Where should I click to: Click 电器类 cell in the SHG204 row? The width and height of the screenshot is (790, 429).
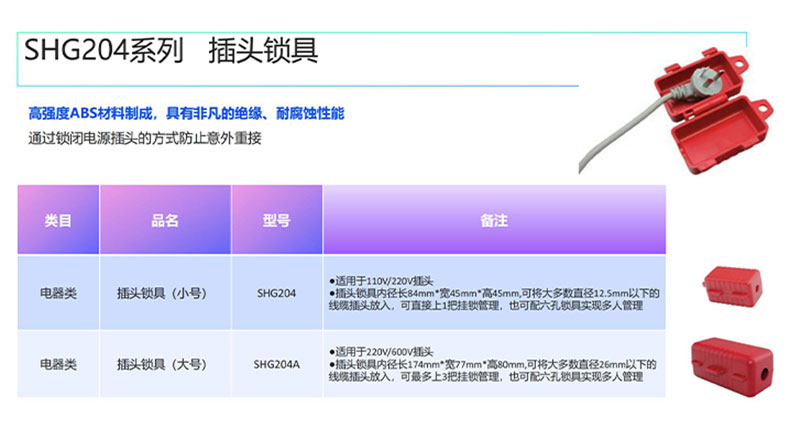pos(58,293)
